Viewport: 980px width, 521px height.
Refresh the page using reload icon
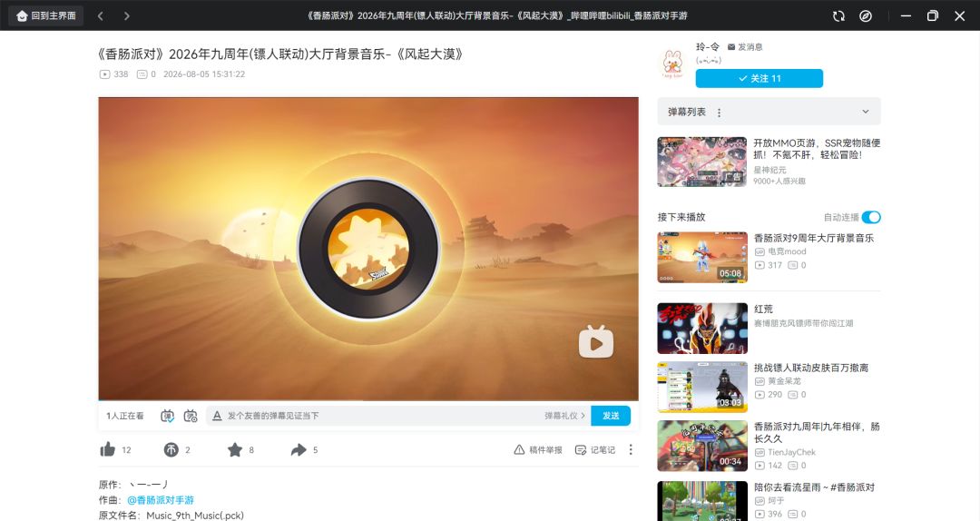[x=838, y=16]
